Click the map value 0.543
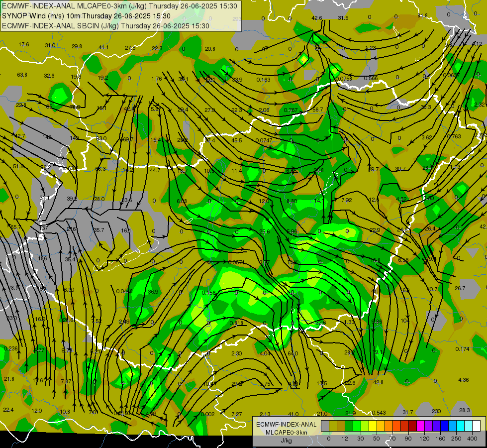This screenshot has height=448, width=487. (x=379, y=413)
